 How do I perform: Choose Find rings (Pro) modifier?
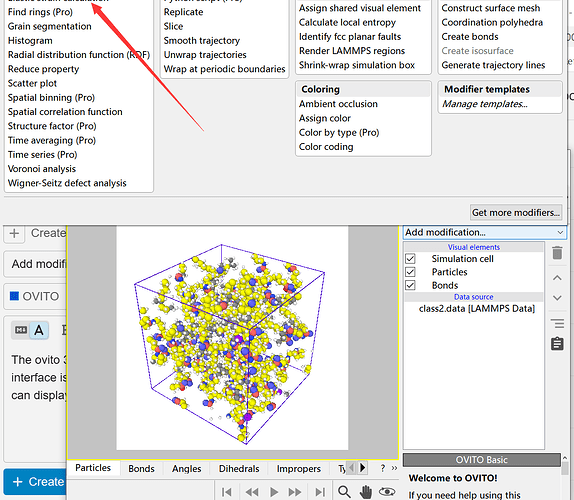(x=40, y=12)
